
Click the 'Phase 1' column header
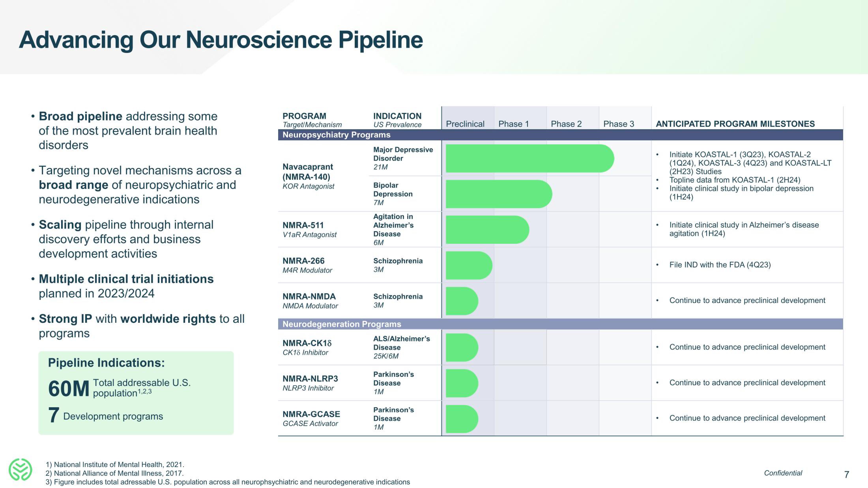pyautogui.click(x=514, y=124)
